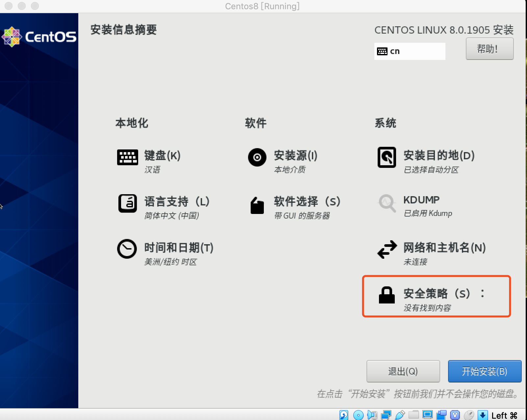Screen dimensions: 527x420
Task: Open the 安装源(I) title link
Action: (296, 155)
